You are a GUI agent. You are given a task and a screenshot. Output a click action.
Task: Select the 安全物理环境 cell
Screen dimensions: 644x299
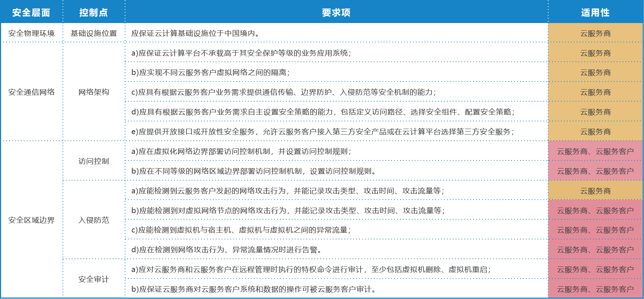tap(31, 33)
